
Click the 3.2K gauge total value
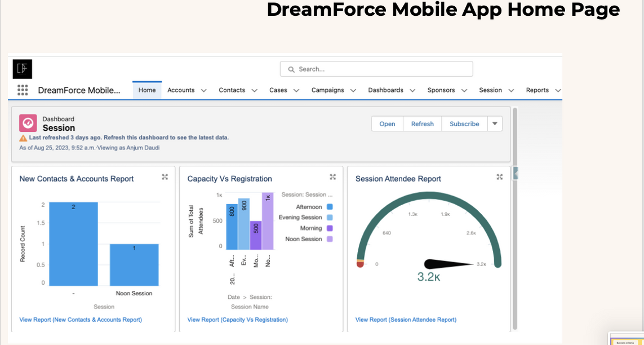[428, 277]
